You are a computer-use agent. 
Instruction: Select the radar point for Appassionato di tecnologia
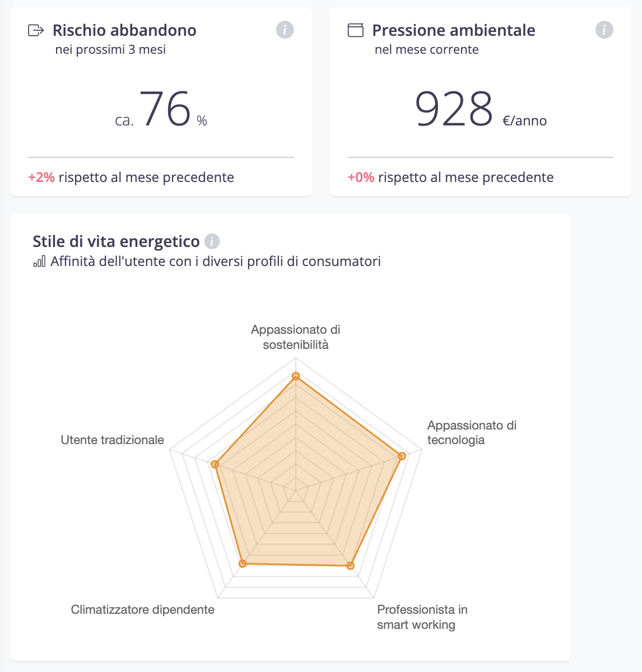(402, 456)
